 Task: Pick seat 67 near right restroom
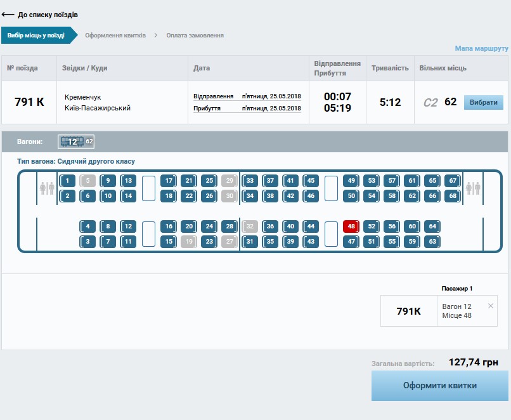452,181
